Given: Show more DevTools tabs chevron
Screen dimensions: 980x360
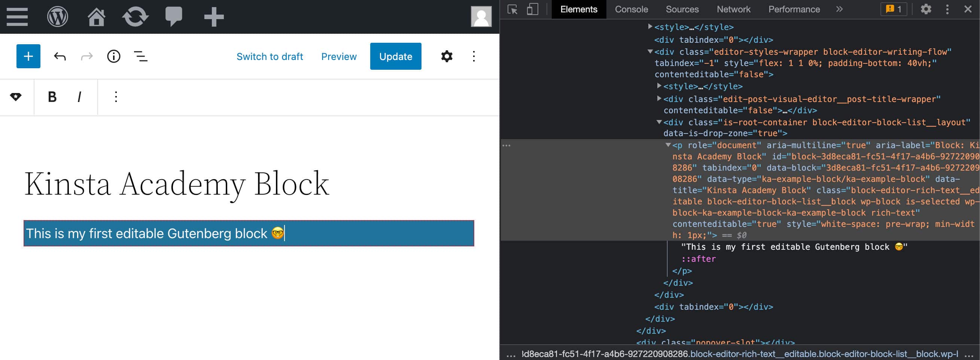Looking at the screenshot, I should click(839, 9).
